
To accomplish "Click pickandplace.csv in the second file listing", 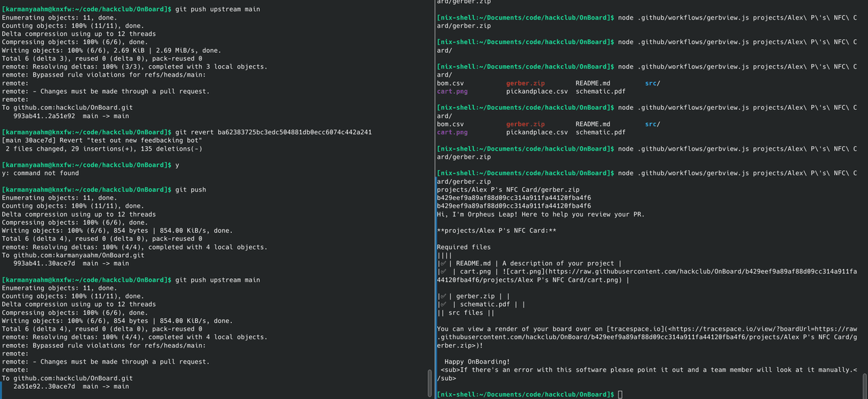I will pos(536,132).
